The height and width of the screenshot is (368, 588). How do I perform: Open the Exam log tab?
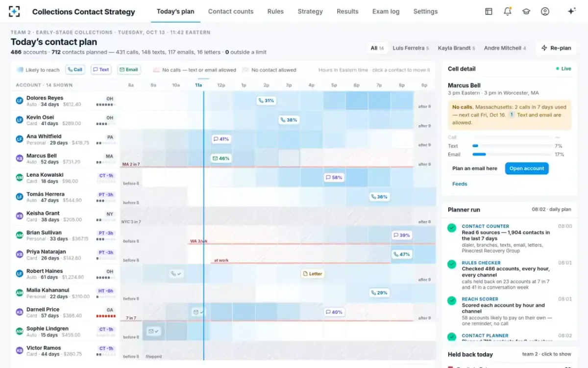tap(386, 11)
